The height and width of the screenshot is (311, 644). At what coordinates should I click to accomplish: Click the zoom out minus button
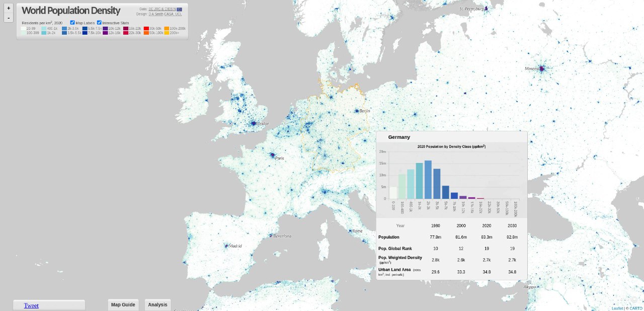tap(9, 18)
